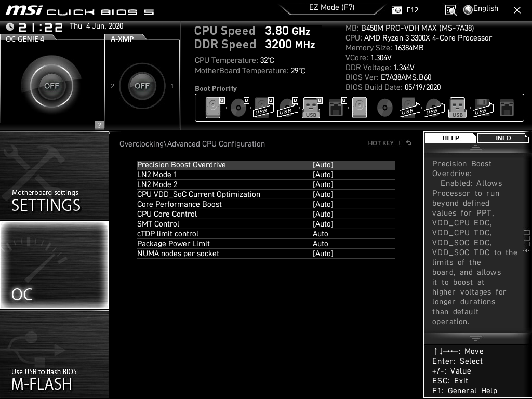Change language from English

click(486, 8)
